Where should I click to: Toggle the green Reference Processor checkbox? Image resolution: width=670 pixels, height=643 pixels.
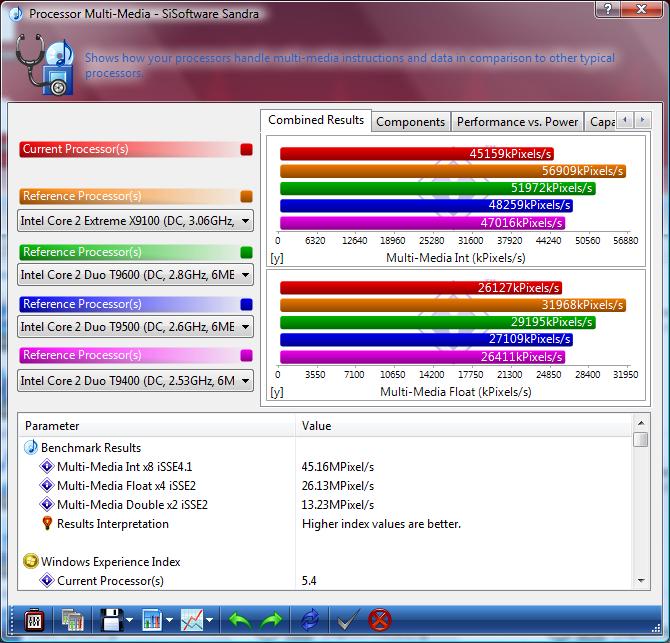coord(247,252)
